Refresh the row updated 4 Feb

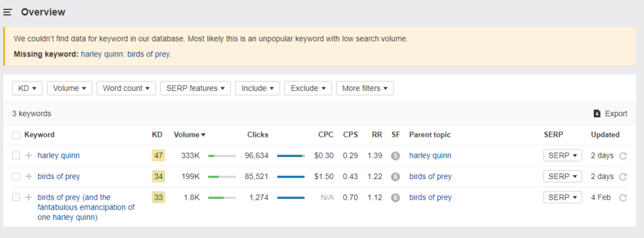coord(623,198)
